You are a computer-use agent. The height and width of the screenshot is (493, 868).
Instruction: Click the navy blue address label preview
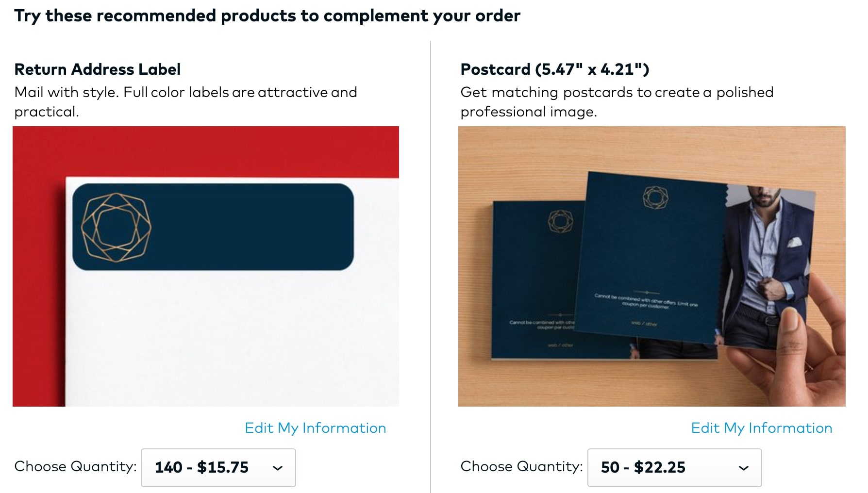click(243, 227)
